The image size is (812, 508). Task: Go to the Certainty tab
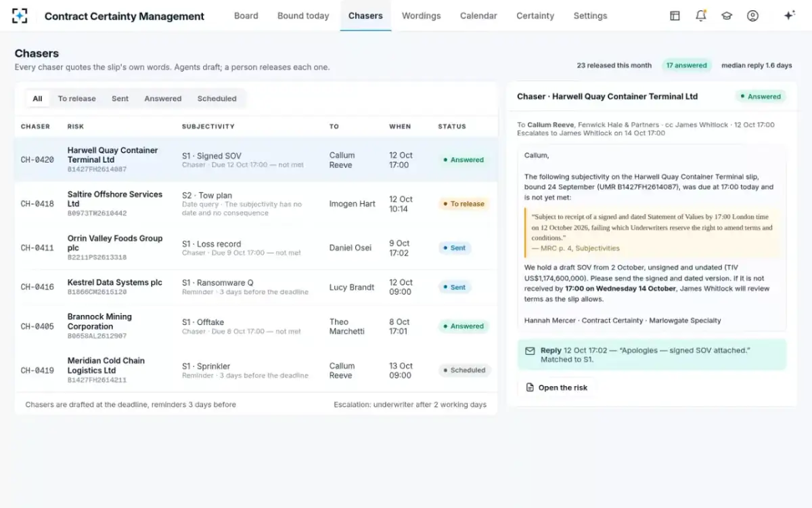[535, 16]
